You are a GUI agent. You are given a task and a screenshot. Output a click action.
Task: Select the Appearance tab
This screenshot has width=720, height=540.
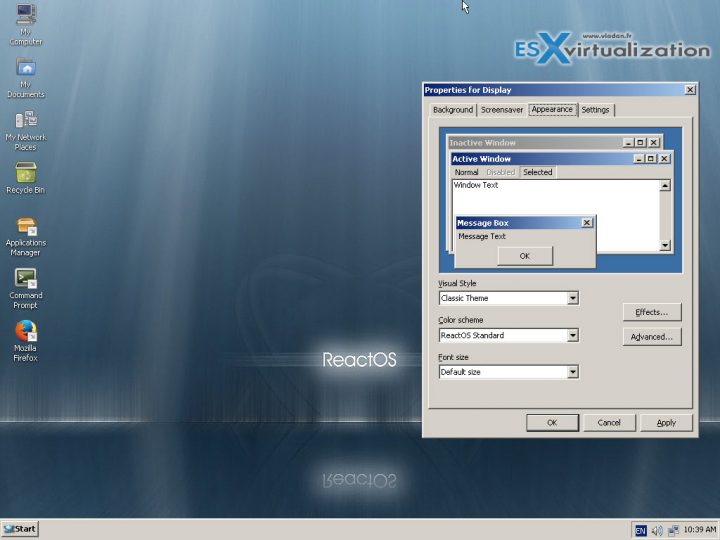[x=552, y=109]
